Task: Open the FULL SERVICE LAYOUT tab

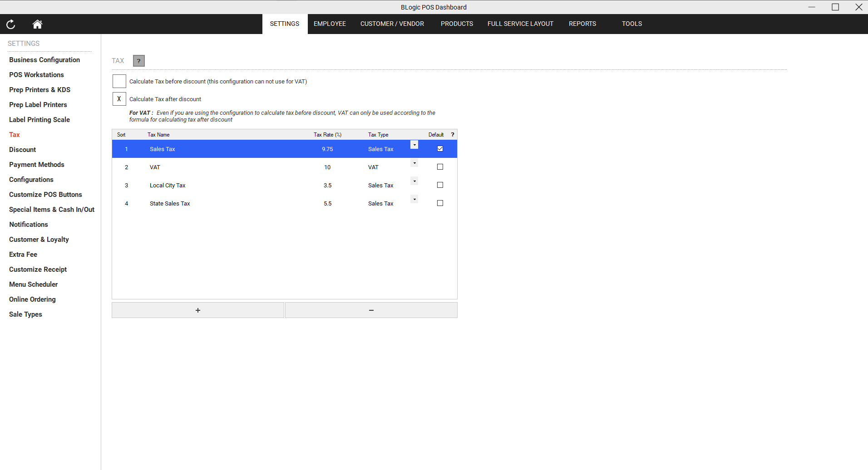Action: coord(520,24)
